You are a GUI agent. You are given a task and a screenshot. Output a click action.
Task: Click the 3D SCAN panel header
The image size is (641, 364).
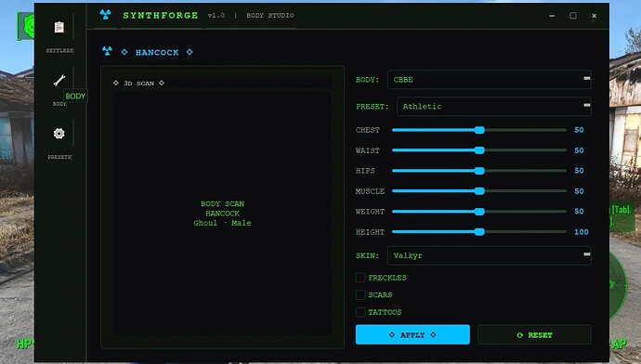pyautogui.click(x=139, y=83)
